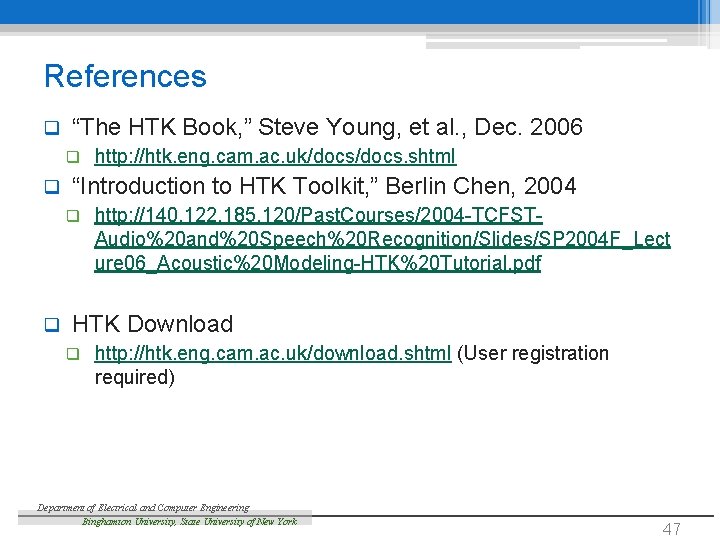Image resolution: width=720 pixels, height=540 pixels.
Task: Click the slide number 47
Action: [x=671, y=529]
